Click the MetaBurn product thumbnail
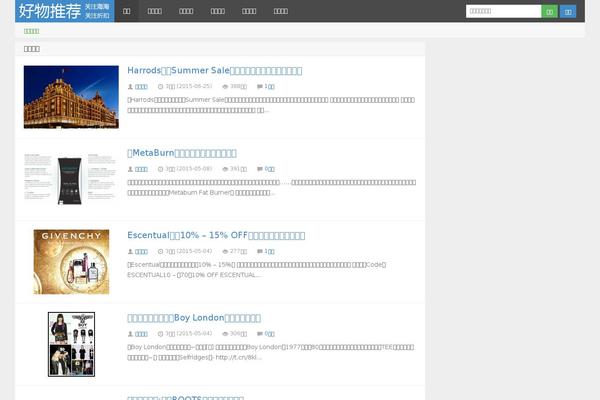The image size is (600, 400). click(71, 179)
